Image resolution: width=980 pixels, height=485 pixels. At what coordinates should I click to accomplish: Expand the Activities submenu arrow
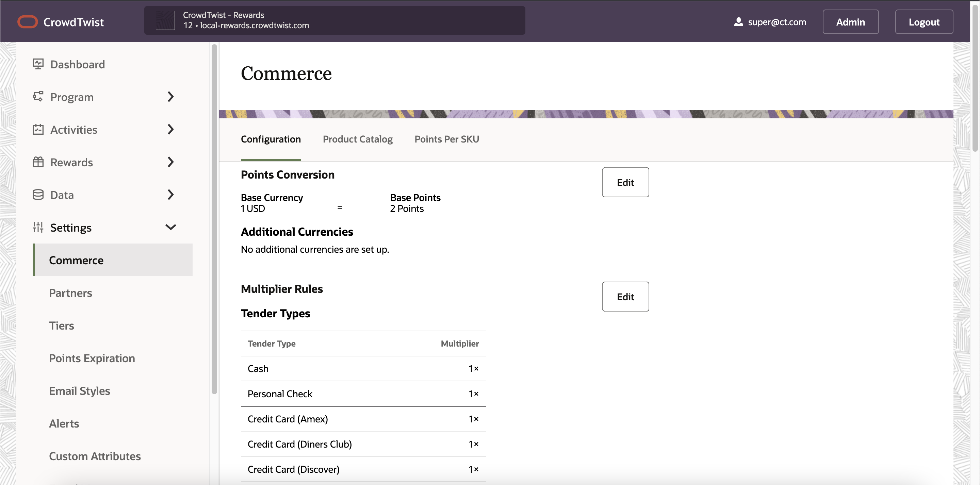pos(170,129)
